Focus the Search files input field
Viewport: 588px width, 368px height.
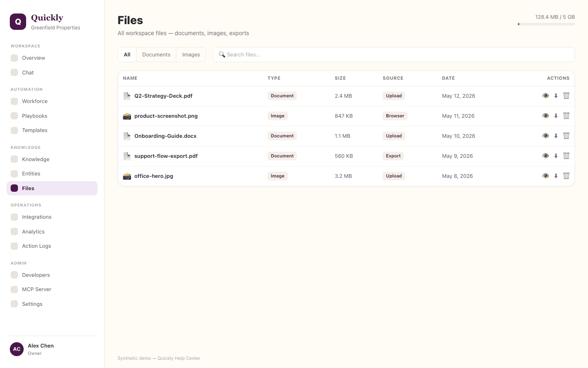point(394,54)
